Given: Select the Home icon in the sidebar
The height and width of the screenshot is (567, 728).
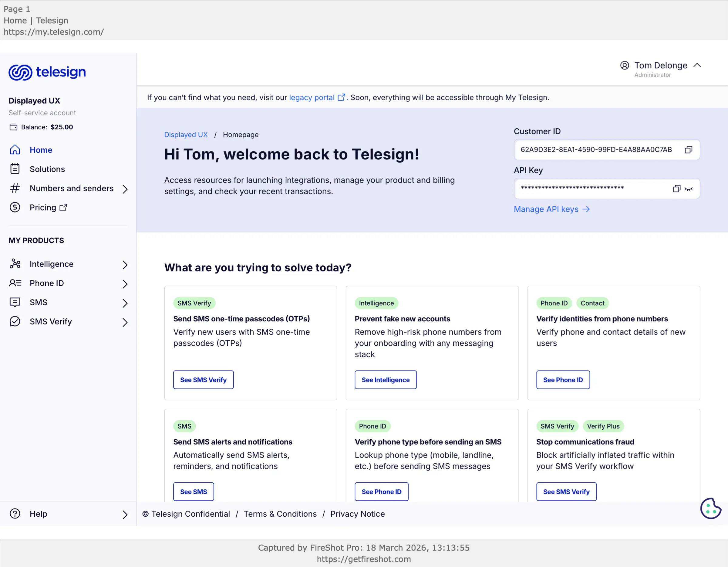Looking at the screenshot, I should 15,149.
